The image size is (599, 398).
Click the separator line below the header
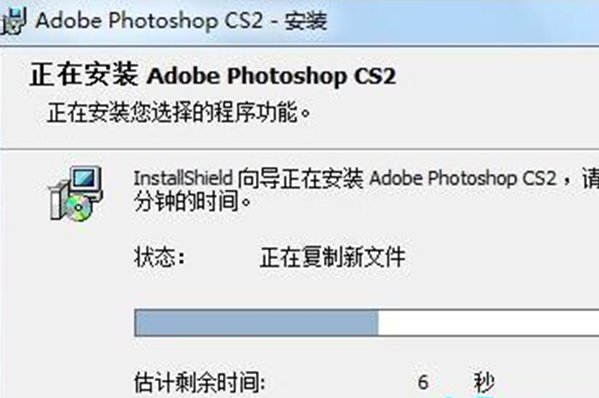(300, 149)
